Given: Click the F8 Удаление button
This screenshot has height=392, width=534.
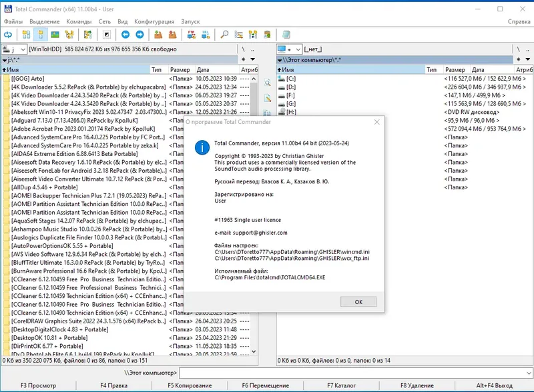Looking at the screenshot, I should tap(417, 385).
